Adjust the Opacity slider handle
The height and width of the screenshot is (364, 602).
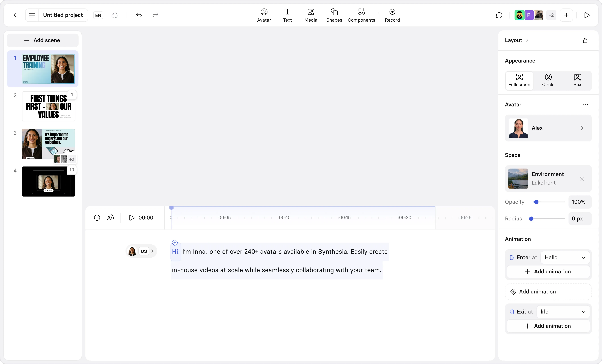pyautogui.click(x=536, y=202)
